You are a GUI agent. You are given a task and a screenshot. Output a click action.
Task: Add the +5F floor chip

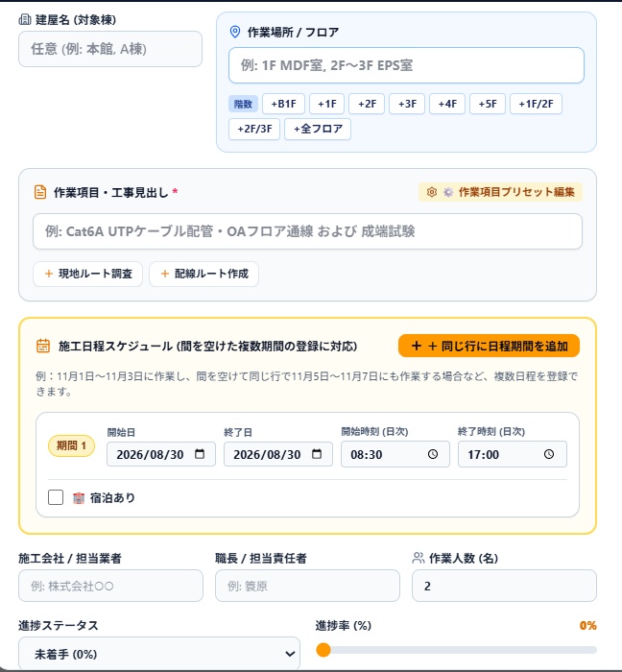pyautogui.click(x=488, y=104)
